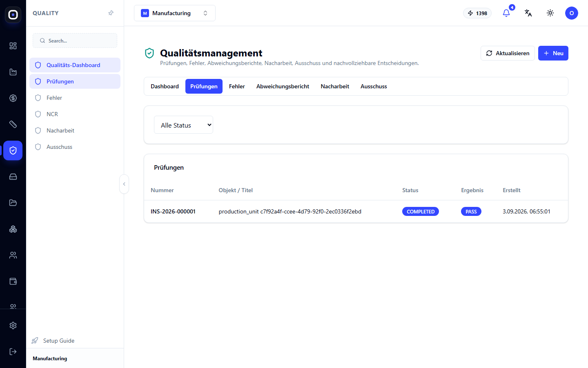
Task: Click the 1398 credits badge
Action: 477,13
